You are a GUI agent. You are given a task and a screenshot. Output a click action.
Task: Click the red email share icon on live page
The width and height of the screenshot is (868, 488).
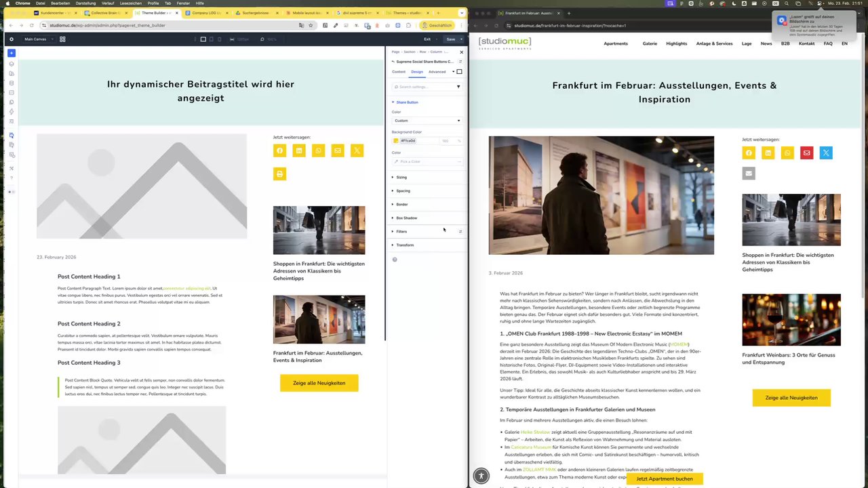point(806,153)
